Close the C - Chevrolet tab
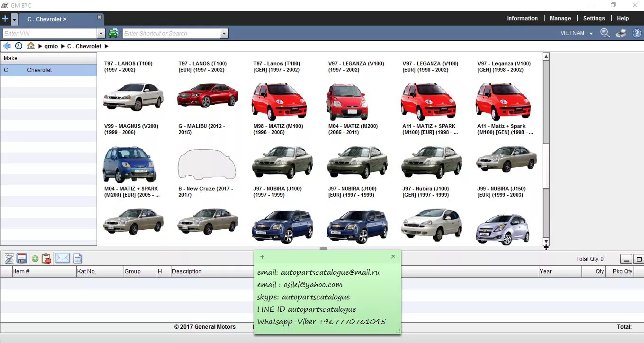 [x=99, y=17]
